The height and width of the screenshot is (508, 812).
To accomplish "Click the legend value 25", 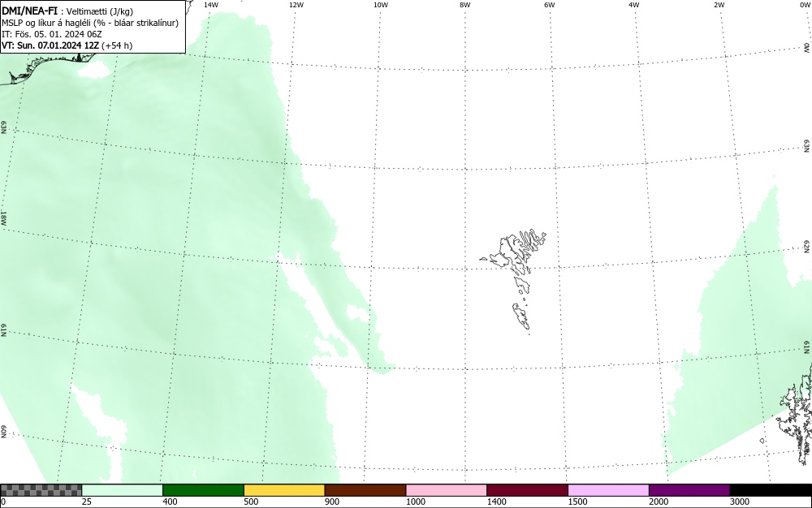I will pyautogui.click(x=87, y=502).
